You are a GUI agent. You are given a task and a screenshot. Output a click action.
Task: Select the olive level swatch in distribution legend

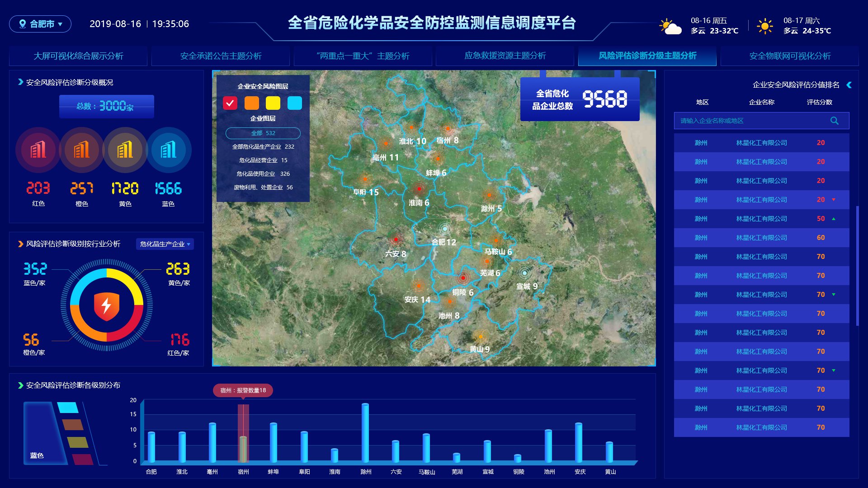(77, 442)
